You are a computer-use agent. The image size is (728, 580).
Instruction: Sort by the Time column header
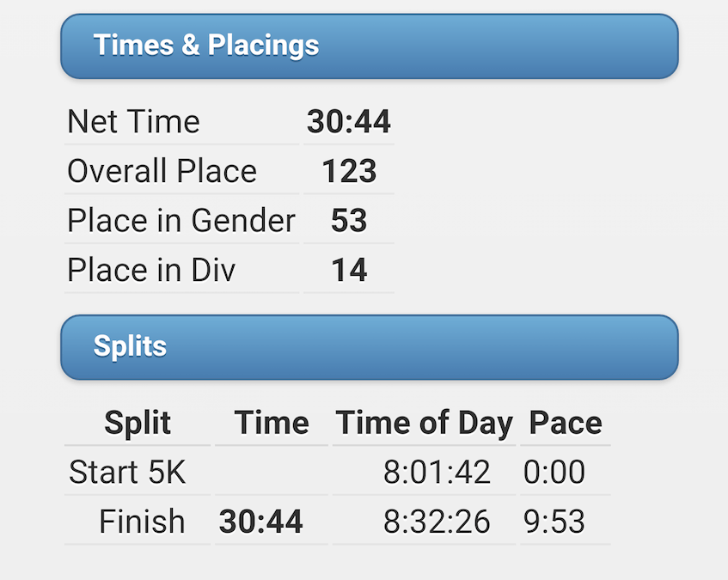[x=272, y=423]
